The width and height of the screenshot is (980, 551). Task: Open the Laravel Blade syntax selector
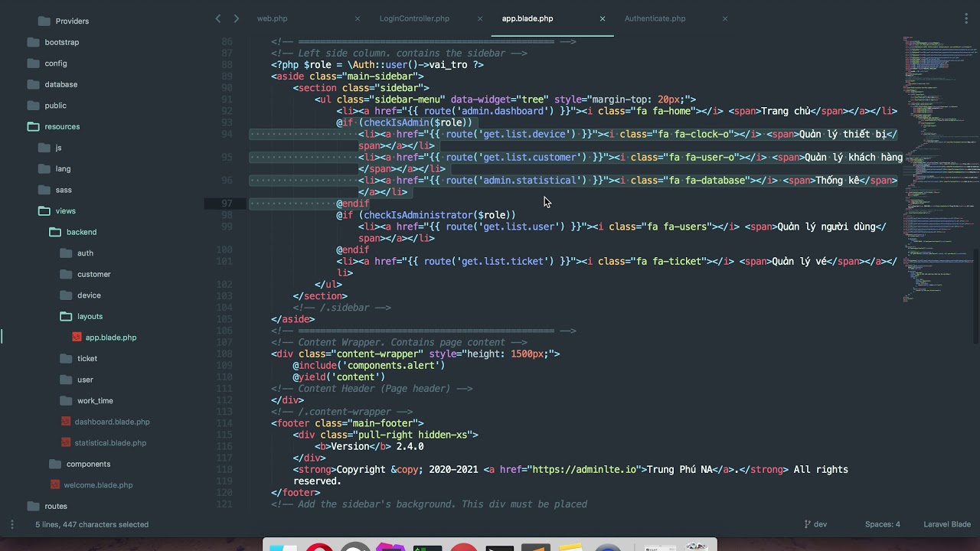tap(947, 524)
